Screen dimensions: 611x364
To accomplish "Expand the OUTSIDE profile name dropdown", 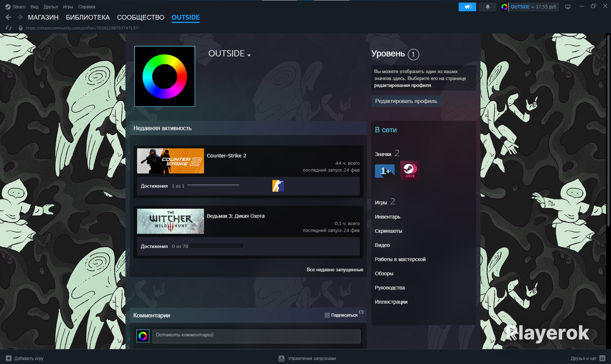I will pos(249,55).
